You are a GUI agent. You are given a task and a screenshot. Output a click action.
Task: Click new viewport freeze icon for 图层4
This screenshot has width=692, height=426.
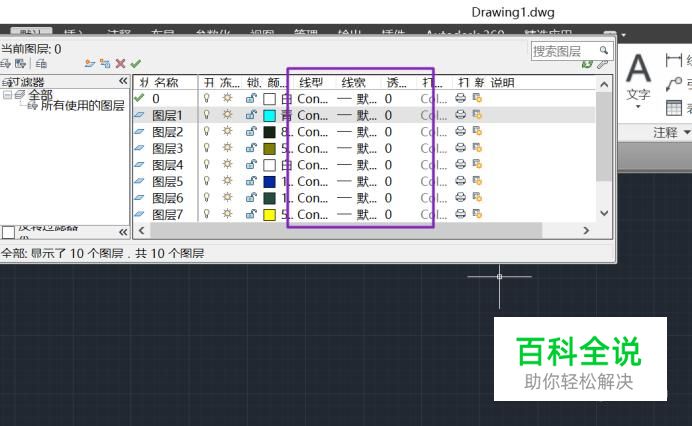(x=477, y=164)
